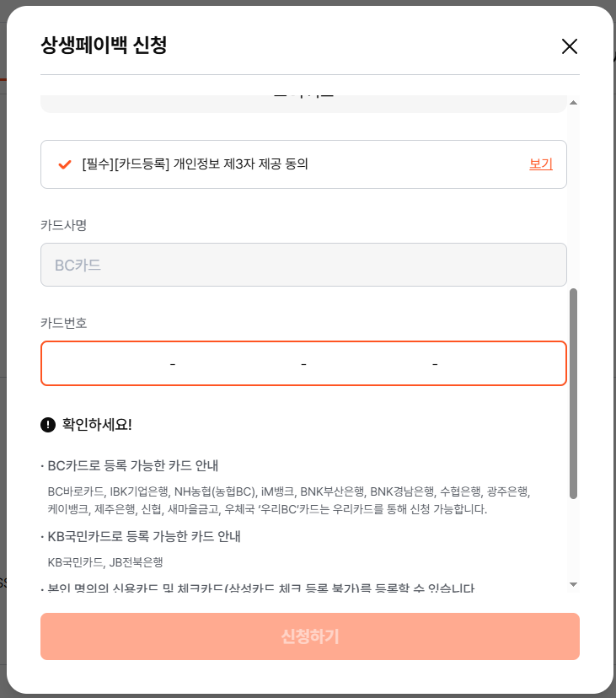Click the 상생페이백 신청 dialog title
Viewport: 616px width, 698px height.
(104, 46)
